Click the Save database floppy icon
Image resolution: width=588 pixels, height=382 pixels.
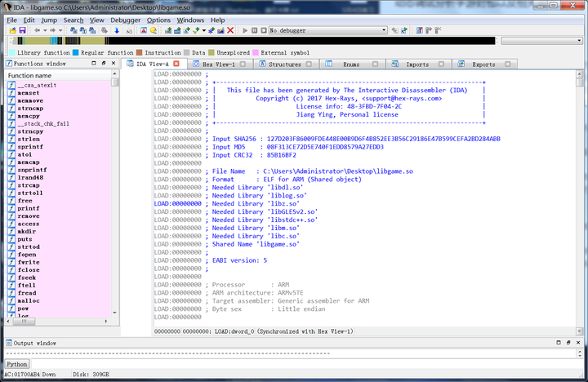pos(23,30)
